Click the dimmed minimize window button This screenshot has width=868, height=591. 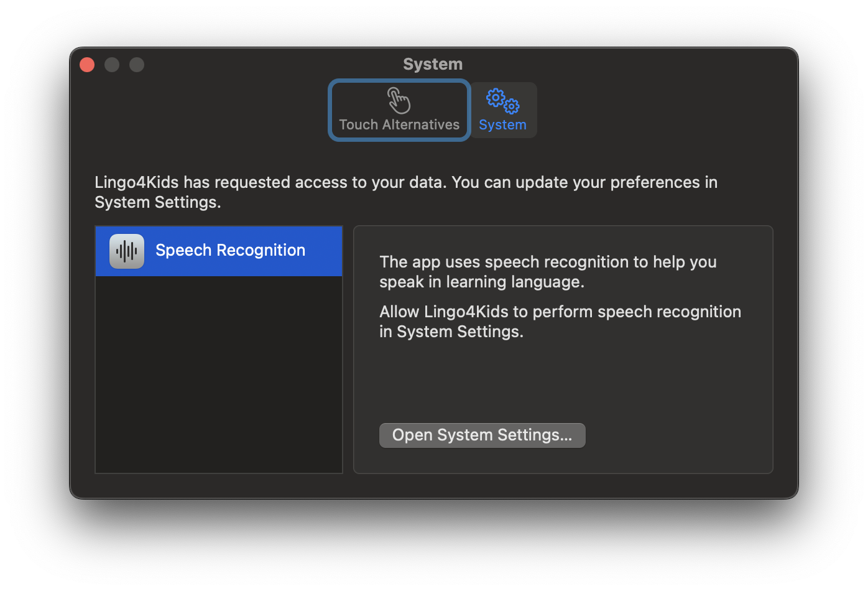pyautogui.click(x=112, y=65)
